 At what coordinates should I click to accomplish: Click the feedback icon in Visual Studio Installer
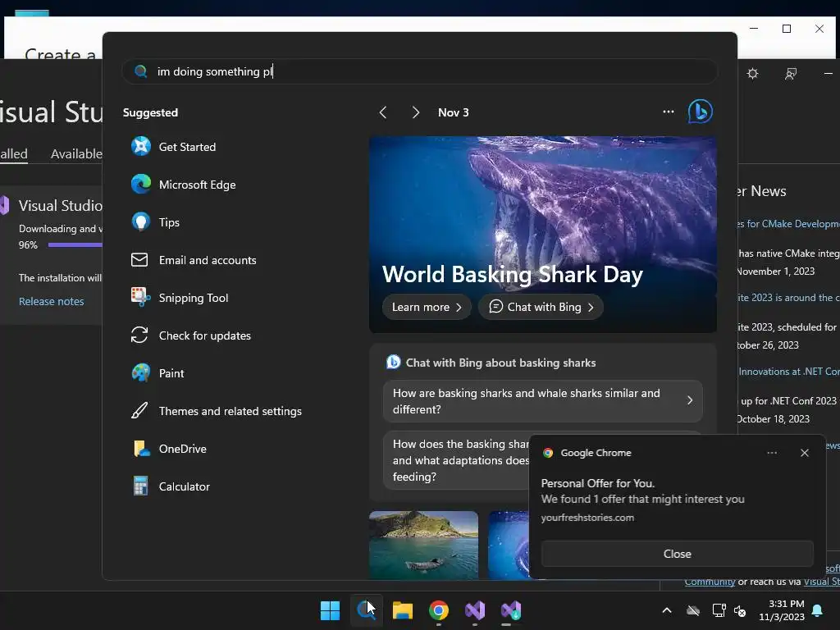pyautogui.click(x=791, y=73)
